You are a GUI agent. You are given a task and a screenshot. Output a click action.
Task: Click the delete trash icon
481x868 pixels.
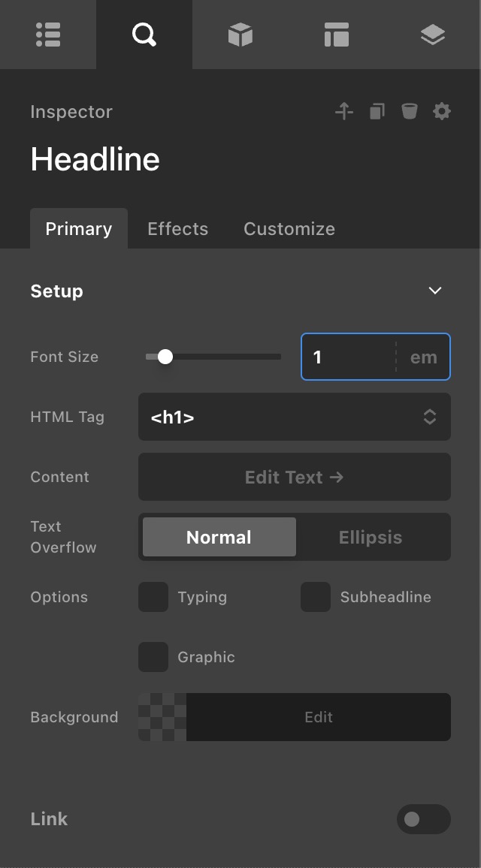point(409,112)
